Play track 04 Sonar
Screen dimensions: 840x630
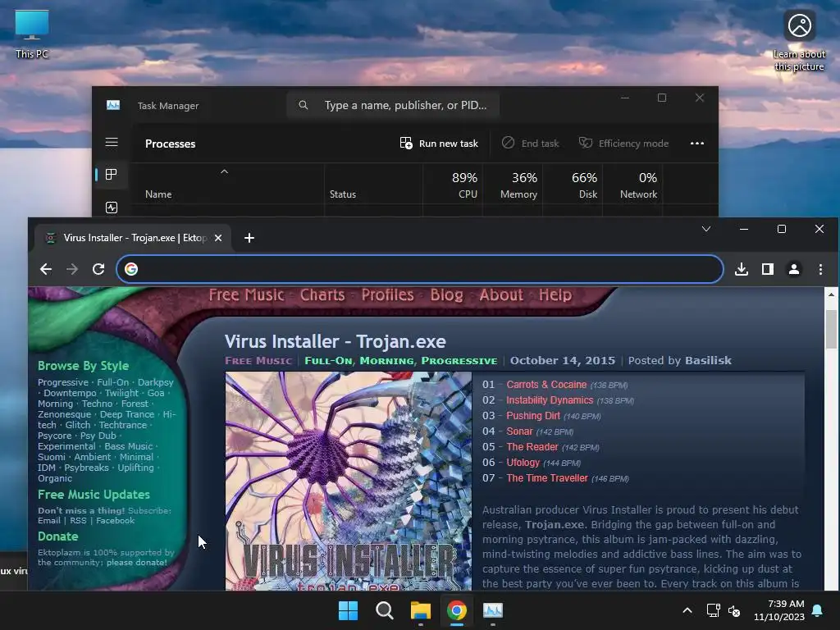point(519,431)
